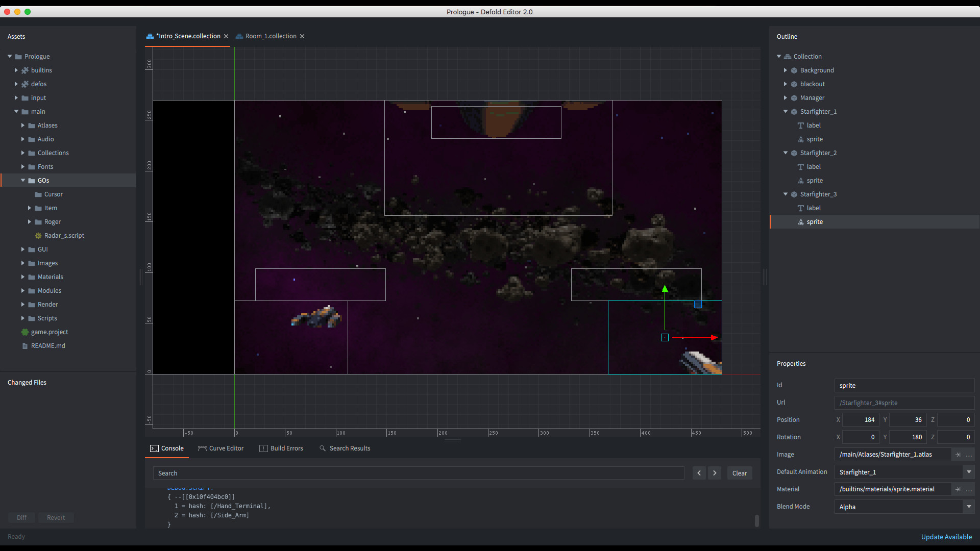Viewport: 980px width, 551px height.
Task: Click the label icon under Starfighter_2
Action: coord(802,166)
